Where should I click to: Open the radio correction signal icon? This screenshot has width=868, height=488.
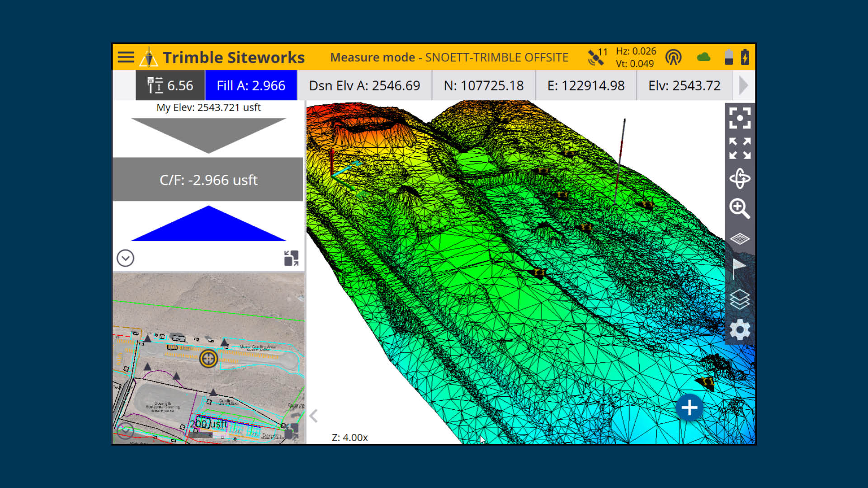click(x=673, y=57)
